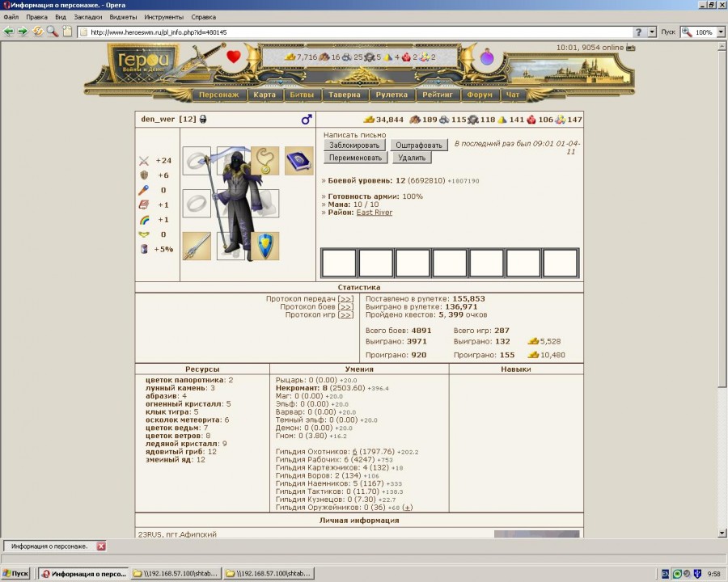Click the male gender symbol by den_wer
Image resolution: width=728 pixels, height=582 pixels.
click(307, 120)
